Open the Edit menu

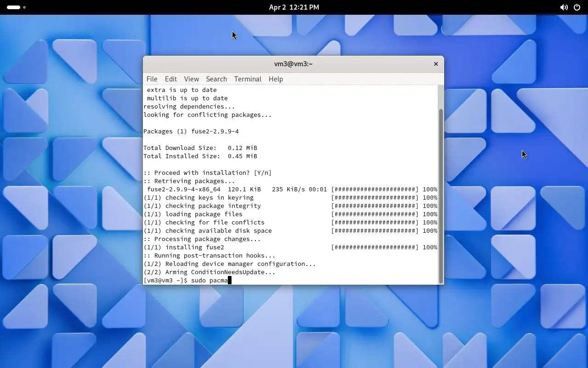(171, 79)
